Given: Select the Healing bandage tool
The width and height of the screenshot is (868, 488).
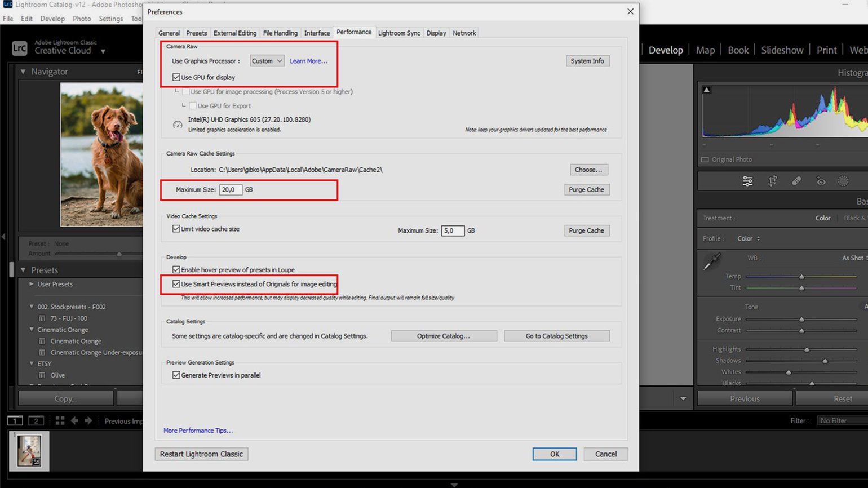Looking at the screenshot, I should pos(796,181).
